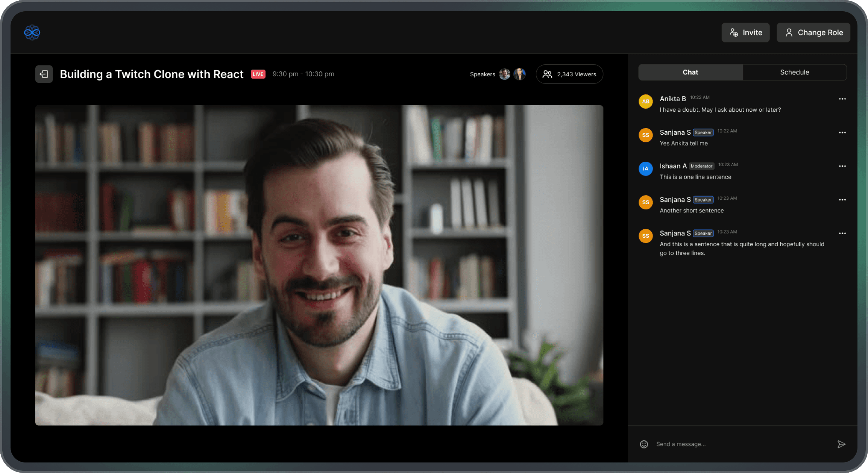868x473 pixels.
Task: Select the Chat tab
Action: click(690, 72)
